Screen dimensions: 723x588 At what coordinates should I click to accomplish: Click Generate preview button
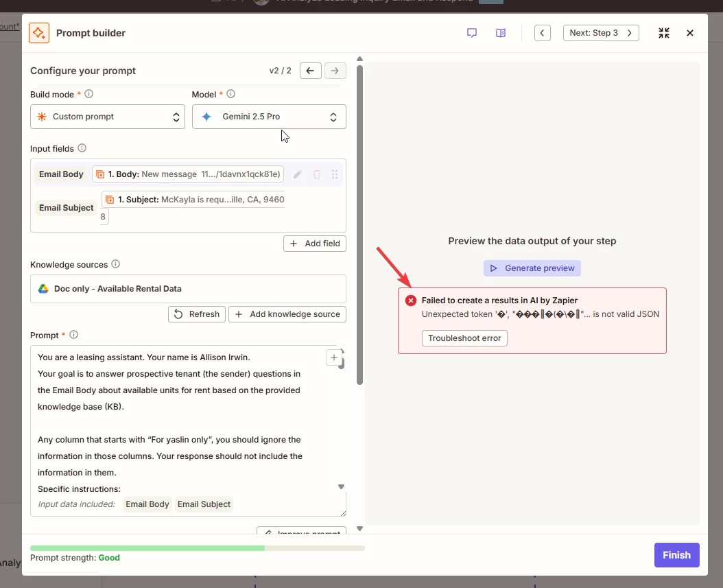click(532, 268)
